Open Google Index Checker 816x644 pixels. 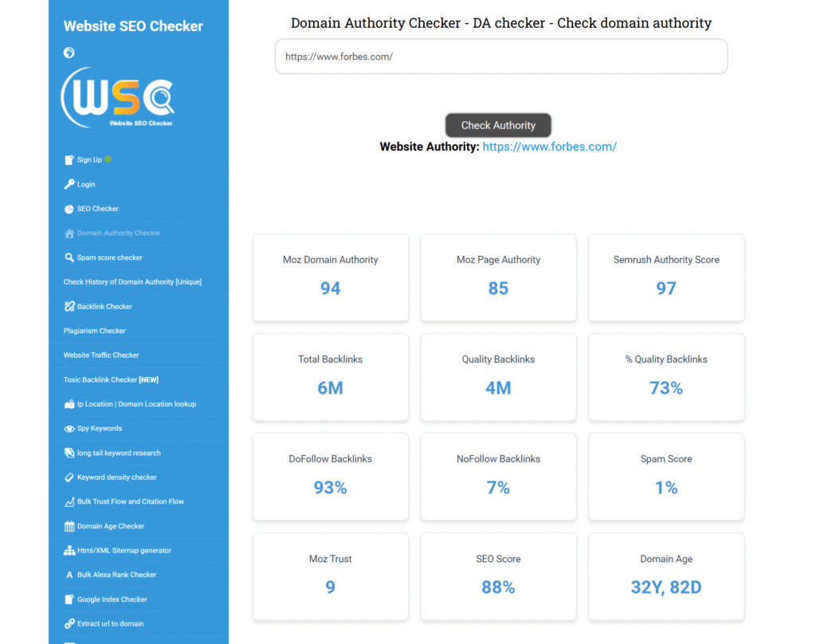pyautogui.click(x=139, y=599)
